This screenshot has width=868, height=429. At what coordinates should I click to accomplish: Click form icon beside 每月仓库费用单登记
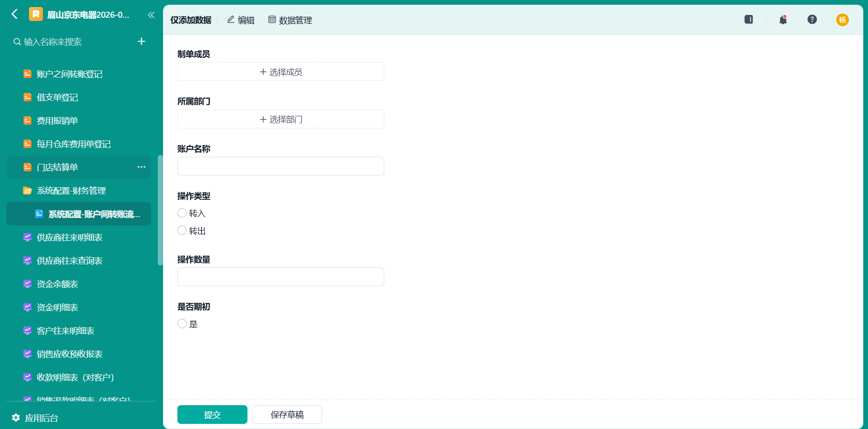[x=28, y=144]
